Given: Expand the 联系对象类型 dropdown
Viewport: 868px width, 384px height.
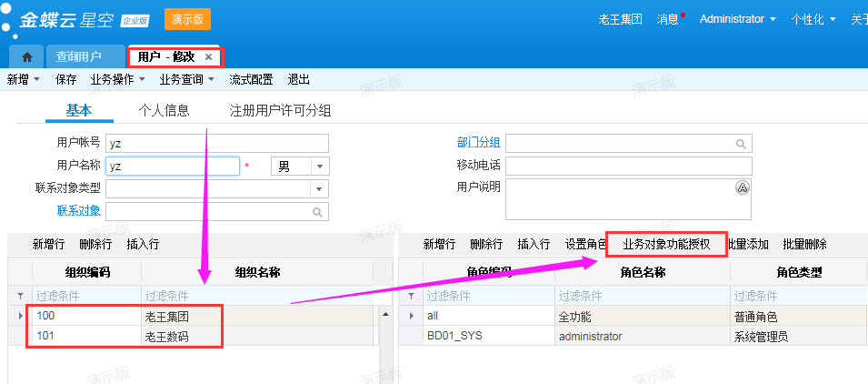Looking at the screenshot, I should pos(319,189).
